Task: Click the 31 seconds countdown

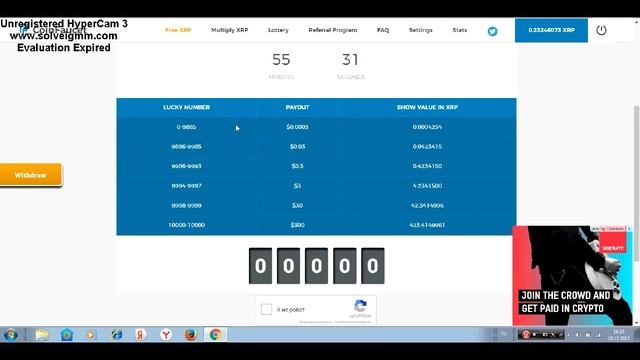Action: pos(350,60)
